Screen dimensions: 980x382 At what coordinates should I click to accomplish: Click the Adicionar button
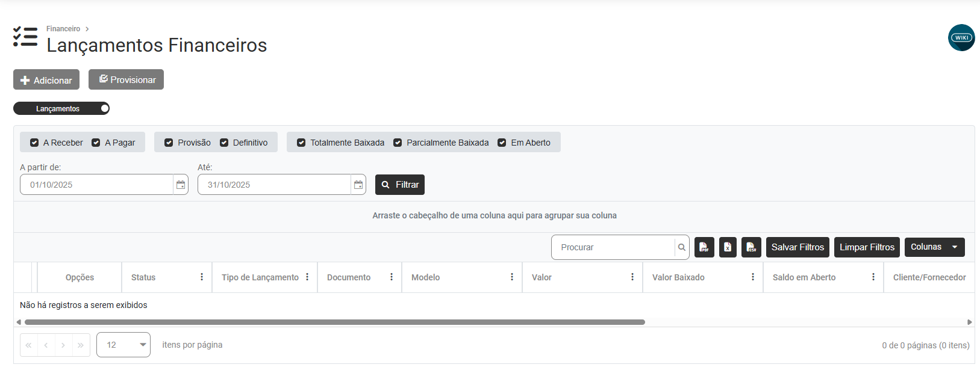pyautogui.click(x=46, y=80)
